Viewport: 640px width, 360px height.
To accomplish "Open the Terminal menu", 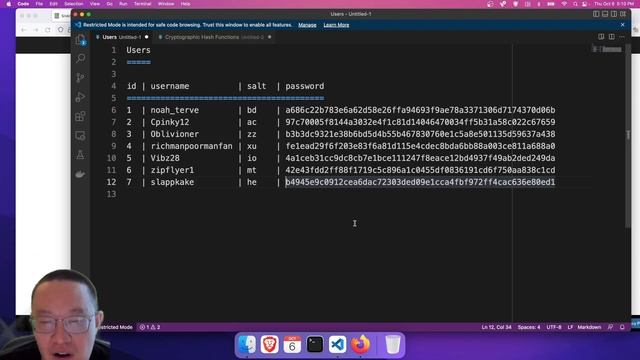I will point(142,4).
